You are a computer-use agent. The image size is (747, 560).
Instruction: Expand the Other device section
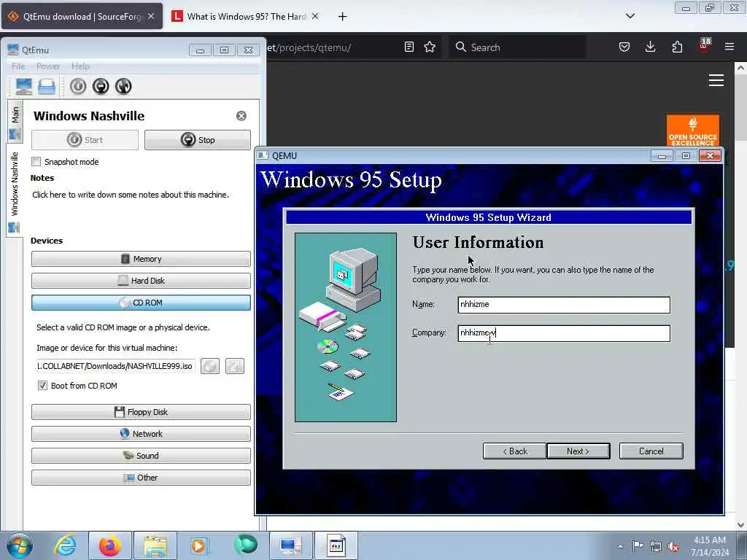tap(141, 478)
